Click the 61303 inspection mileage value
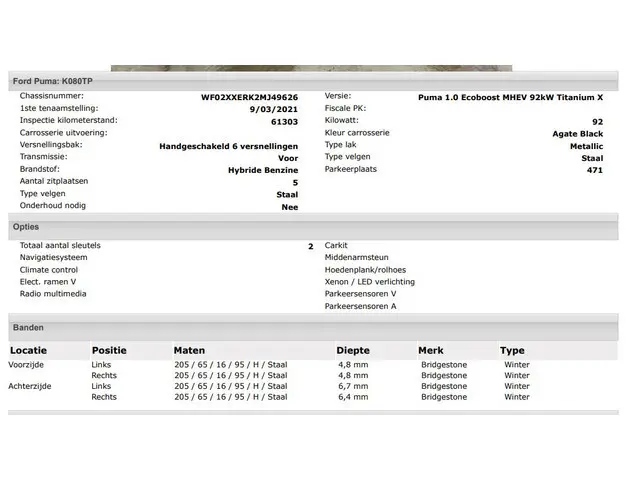Screen dimensions: 640x480 click(284, 122)
